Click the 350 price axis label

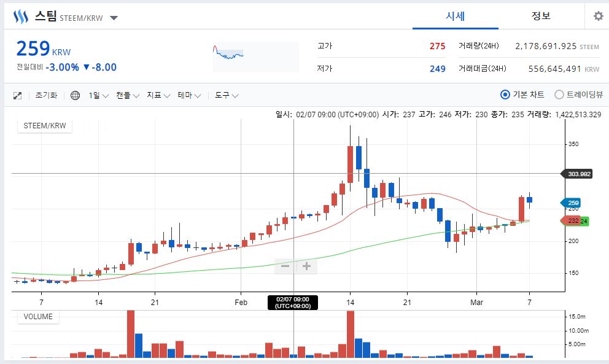point(573,144)
